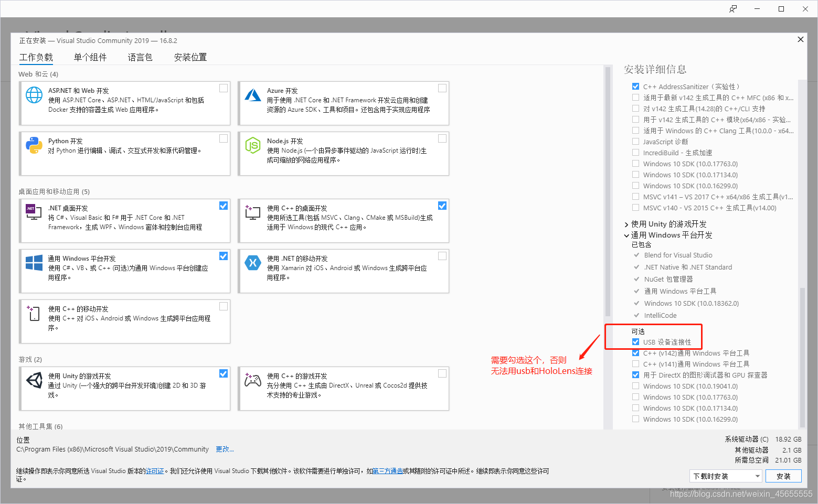Enable the Node.js 开发 workload checkbox

(x=442, y=138)
